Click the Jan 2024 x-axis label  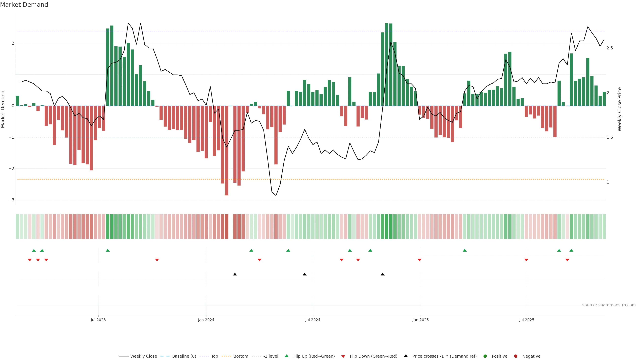point(206,320)
